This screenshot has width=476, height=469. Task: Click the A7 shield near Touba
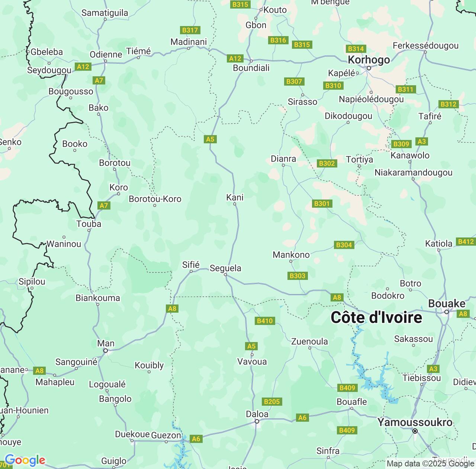pyautogui.click(x=104, y=205)
